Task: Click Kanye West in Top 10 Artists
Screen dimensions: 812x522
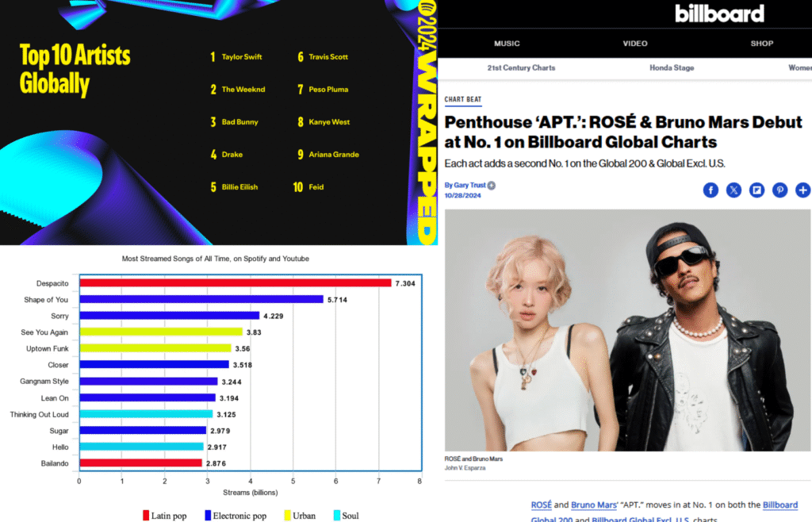Action: [329, 122]
